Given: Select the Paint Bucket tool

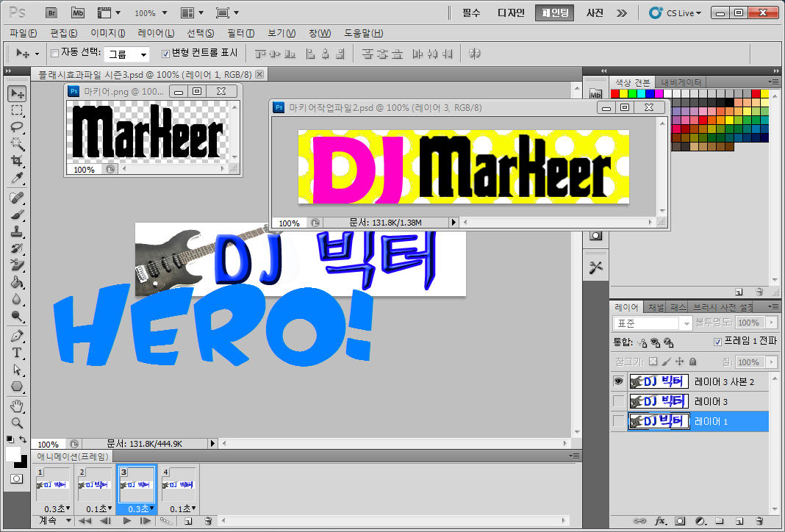Looking at the screenshot, I should coord(17,282).
